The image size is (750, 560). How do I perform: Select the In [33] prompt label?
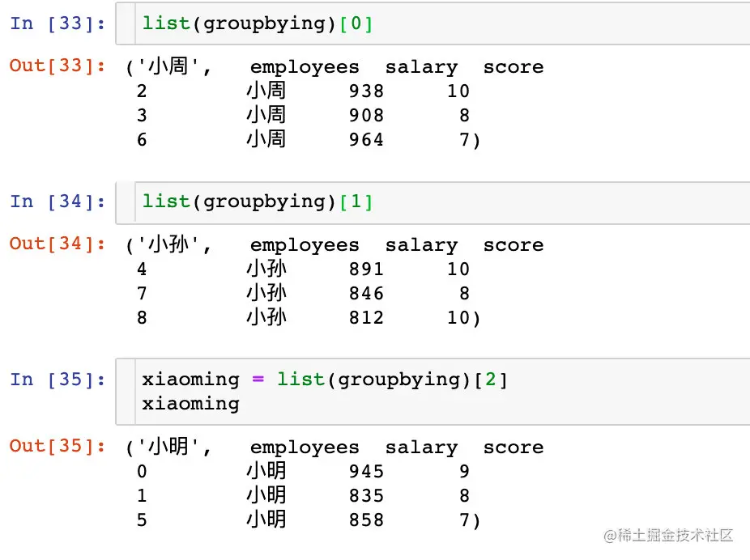[58, 23]
